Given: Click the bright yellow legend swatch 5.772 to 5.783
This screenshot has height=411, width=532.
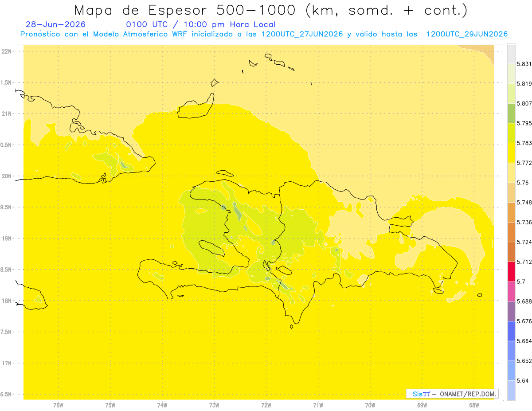Looking at the screenshot, I should 511,153.
